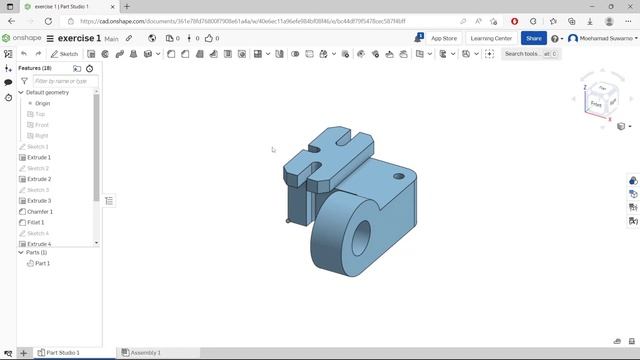Click the like thumbs-up icon

coord(209,38)
